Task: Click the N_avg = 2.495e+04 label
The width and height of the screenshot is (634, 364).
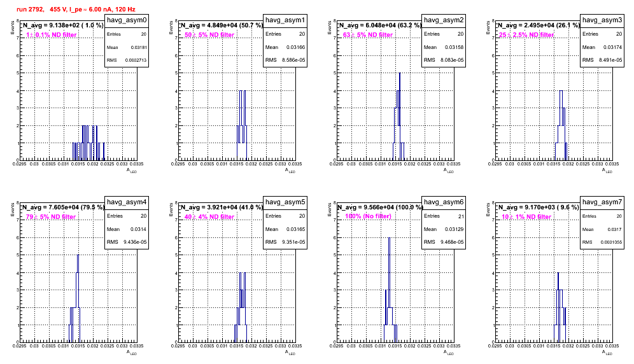Action: coord(539,25)
